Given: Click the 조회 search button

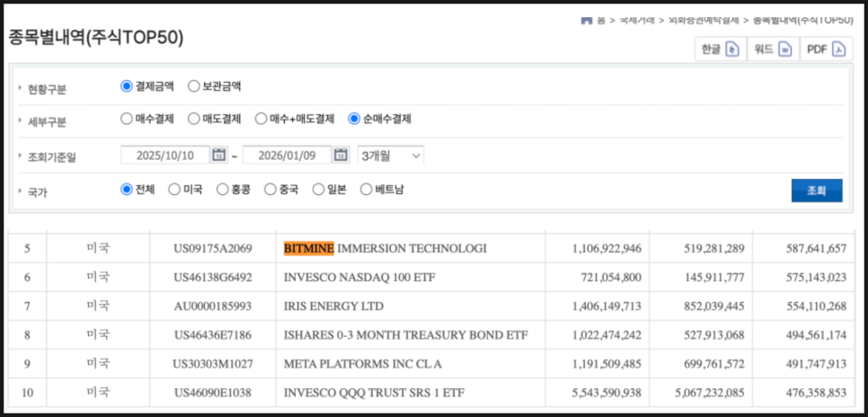Looking at the screenshot, I should (816, 191).
